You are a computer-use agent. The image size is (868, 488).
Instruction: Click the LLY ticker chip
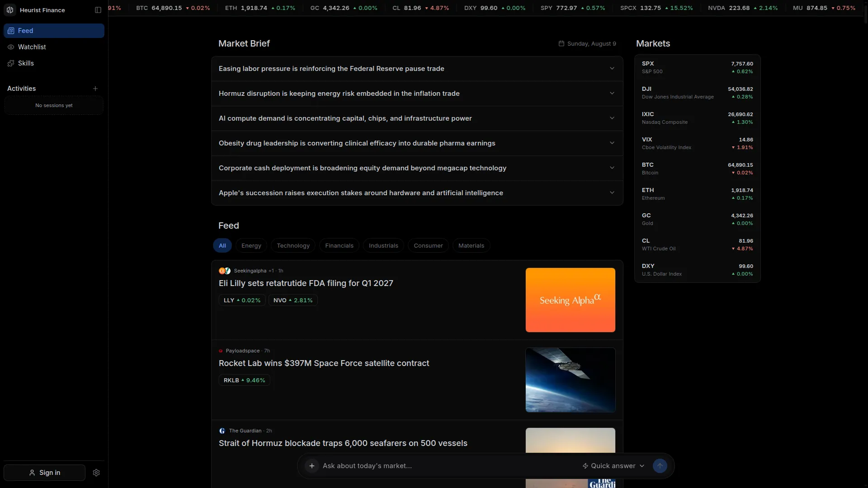(x=242, y=300)
